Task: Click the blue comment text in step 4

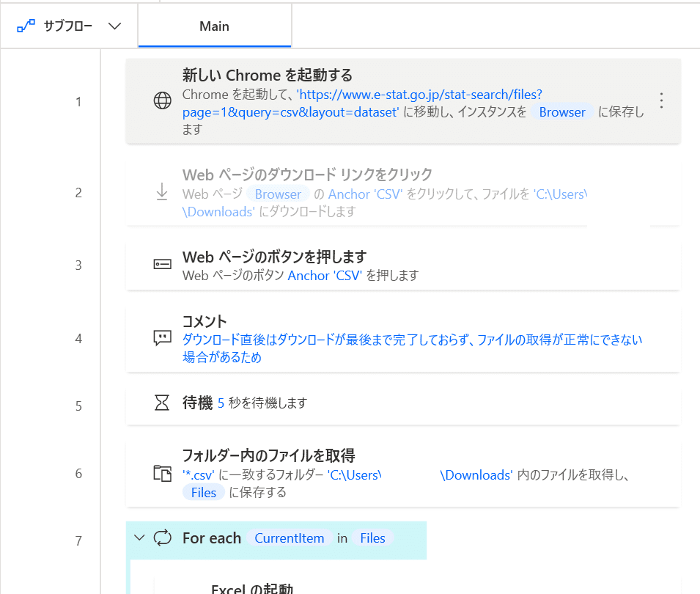Action: pyautogui.click(x=412, y=348)
